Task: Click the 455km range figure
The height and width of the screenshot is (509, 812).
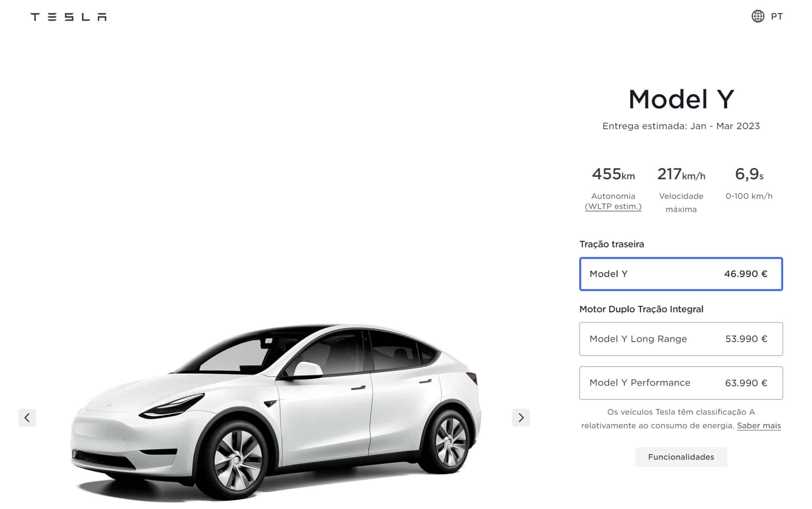Action: pyautogui.click(x=613, y=174)
